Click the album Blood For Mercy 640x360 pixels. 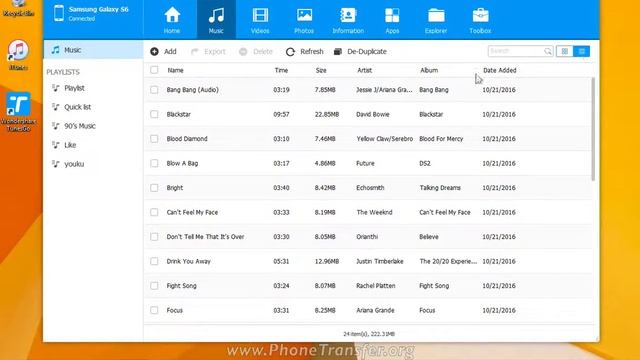tap(441, 139)
